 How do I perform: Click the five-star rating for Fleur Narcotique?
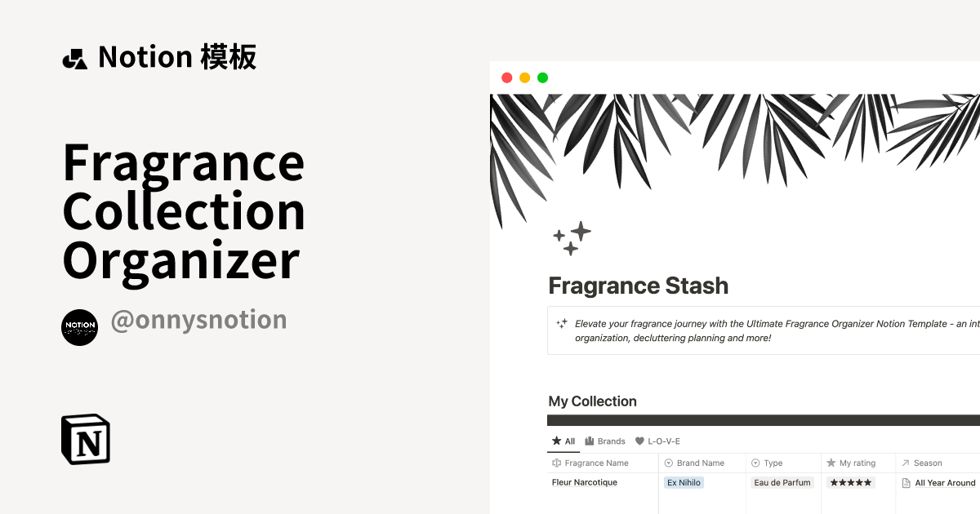point(849,482)
